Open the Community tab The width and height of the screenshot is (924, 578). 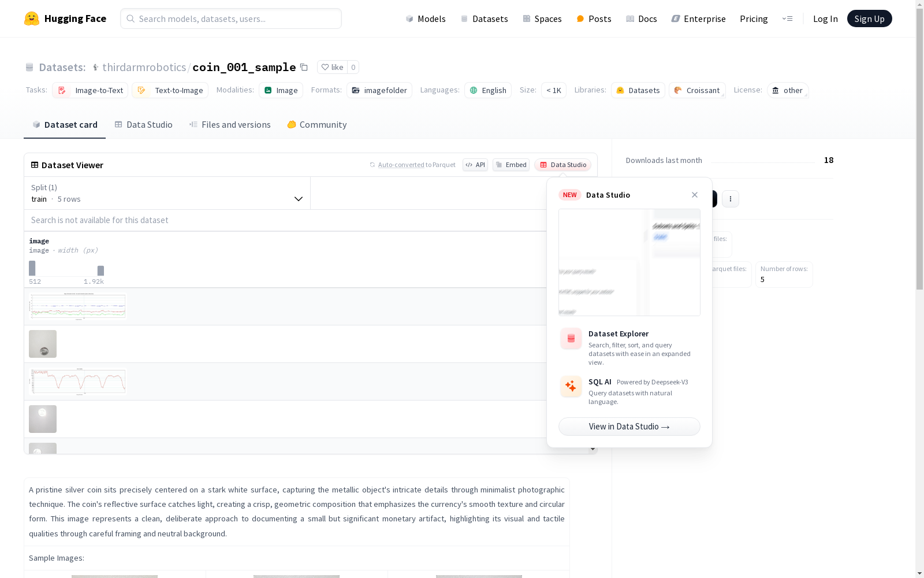click(x=317, y=124)
